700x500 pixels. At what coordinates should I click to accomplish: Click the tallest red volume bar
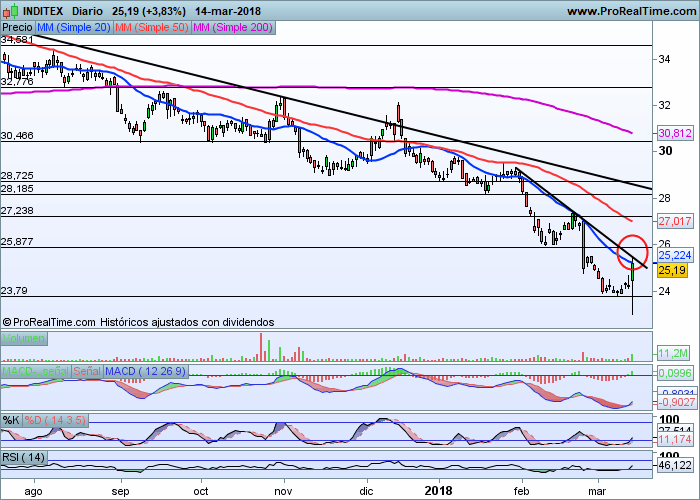[261, 347]
